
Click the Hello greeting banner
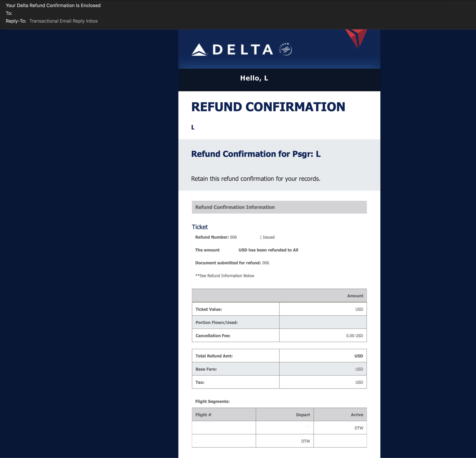click(254, 78)
